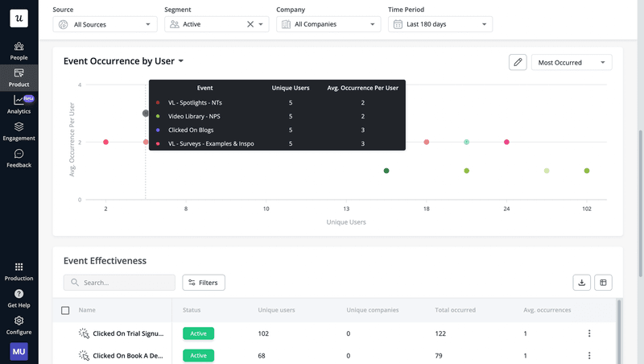Sort by the Unique users column header
The image size is (644, 364).
point(276,310)
